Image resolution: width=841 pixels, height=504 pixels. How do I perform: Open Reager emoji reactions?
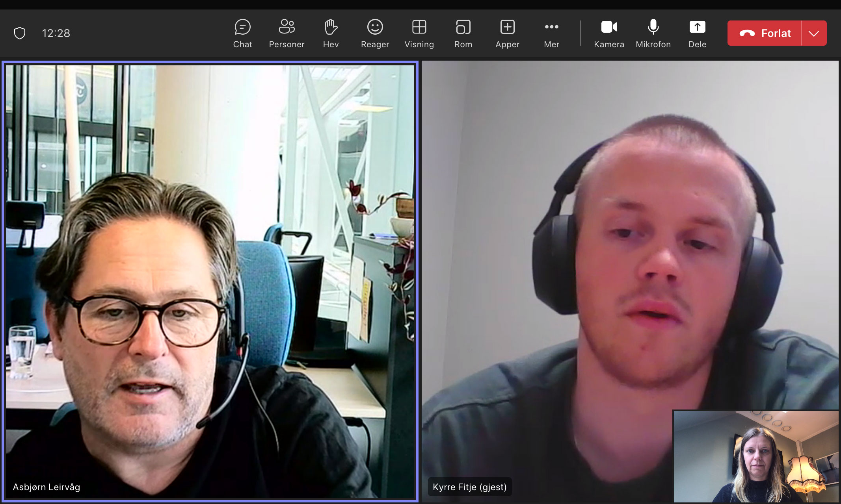click(375, 33)
